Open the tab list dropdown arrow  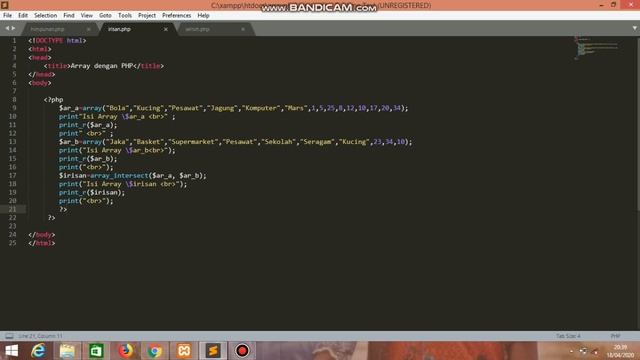click(635, 28)
